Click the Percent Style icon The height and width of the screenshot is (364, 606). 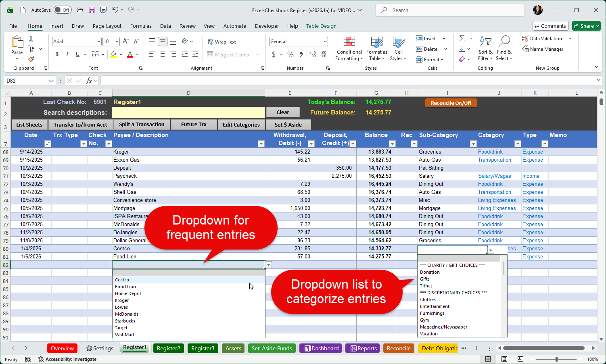[x=290, y=54]
